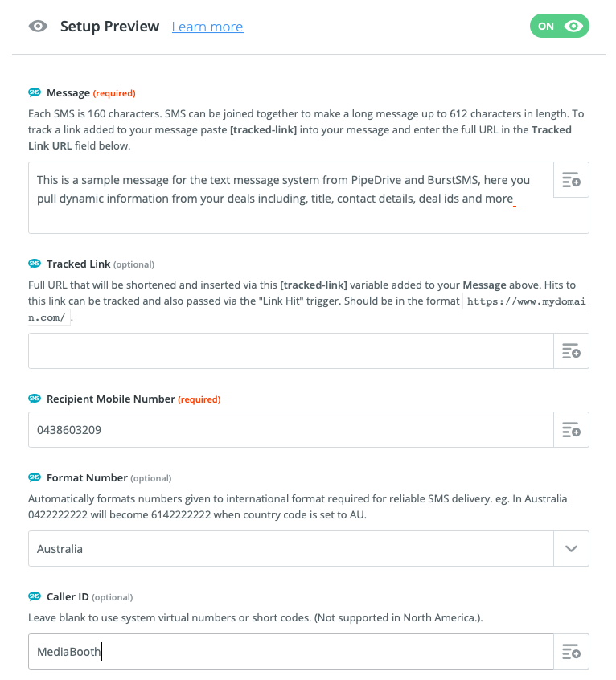616x680 pixels.
Task: Click insert-field icon for Recipient Mobile Number
Action: 571,430
